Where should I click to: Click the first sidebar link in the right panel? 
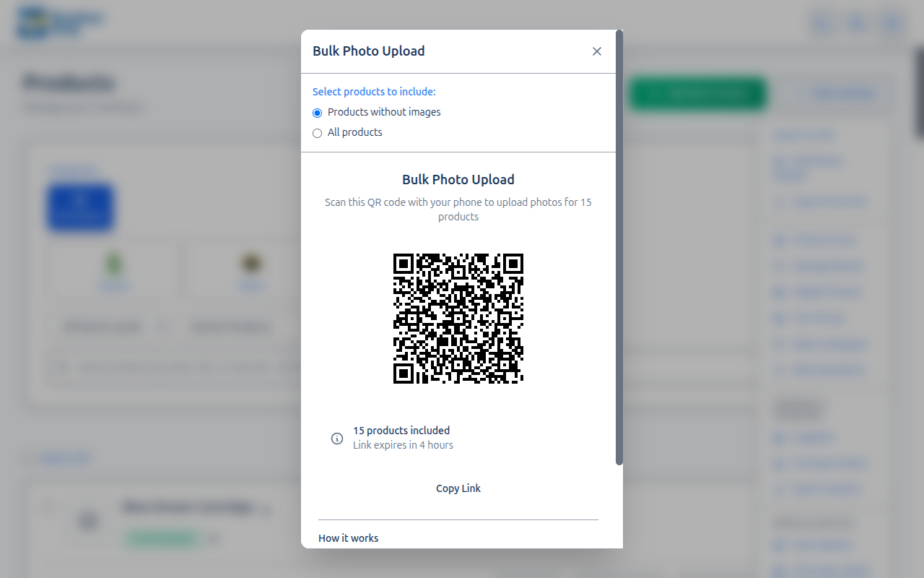pos(803,135)
